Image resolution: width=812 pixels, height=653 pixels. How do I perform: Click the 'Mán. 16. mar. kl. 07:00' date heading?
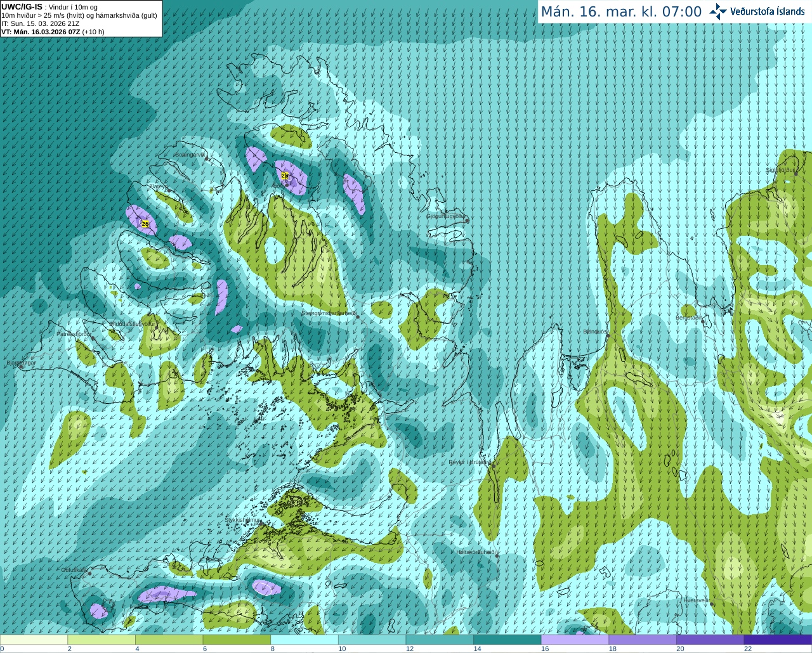tap(621, 11)
